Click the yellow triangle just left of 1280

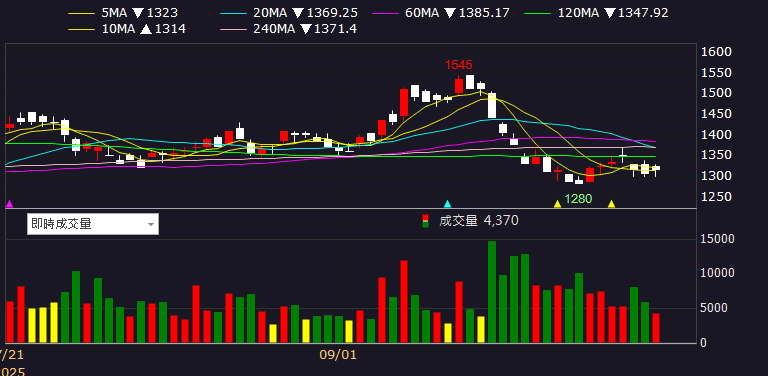(x=557, y=204)
